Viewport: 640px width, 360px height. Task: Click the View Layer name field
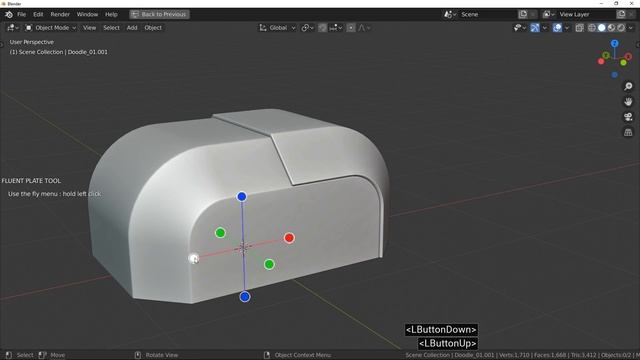click(x=586, y=14)
